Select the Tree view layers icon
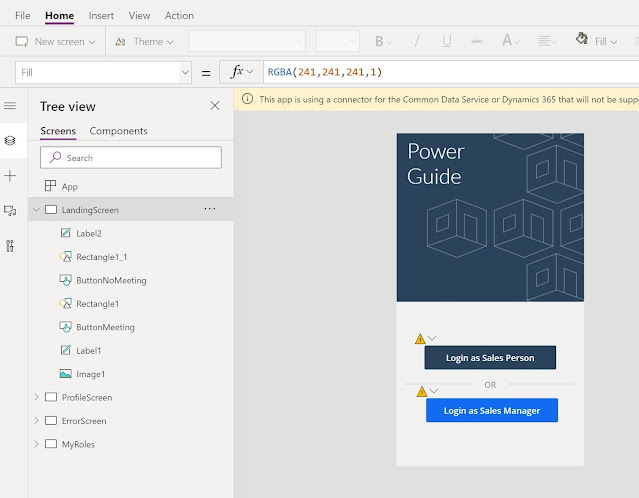Viewport: 639px width, 498px height. 10,141
